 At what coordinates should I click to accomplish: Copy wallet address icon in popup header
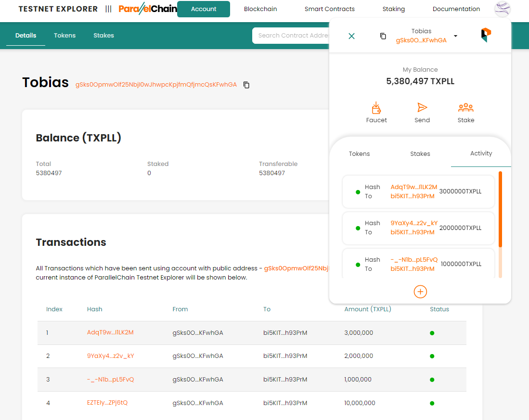[x=383, y=36]
